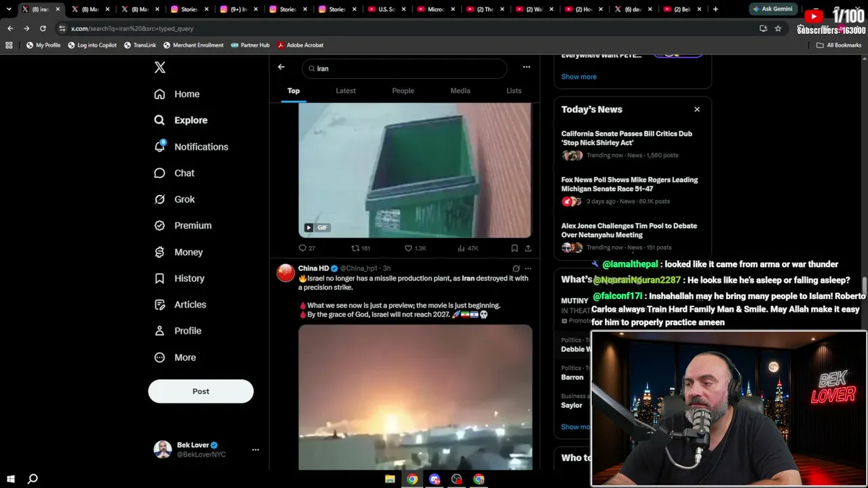This screenshot has height=488, width=868.
Task: Open the Explore page
Action: [181, 120]
